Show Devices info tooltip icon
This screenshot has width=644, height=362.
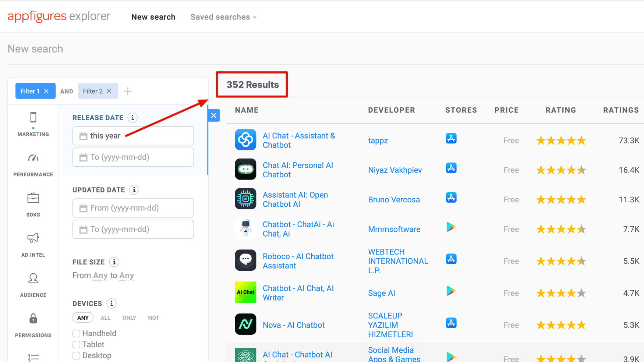pyautogui.click(x=111, y=304)
